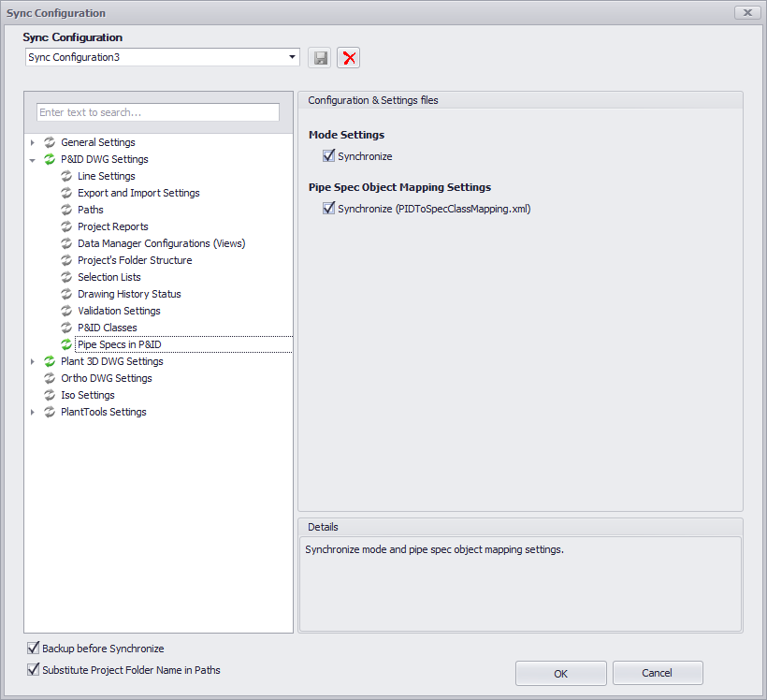
Task: Click sync icon next to Ortho DWG Settings
Action: point(50,378)
